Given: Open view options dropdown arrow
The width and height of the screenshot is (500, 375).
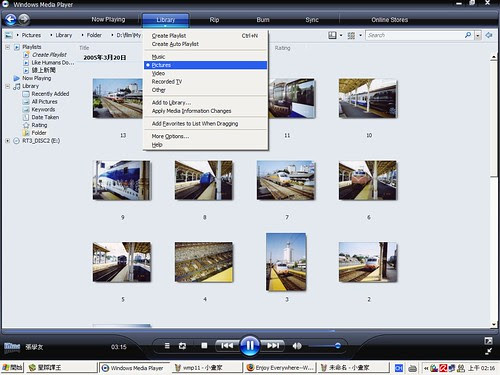Looking at the screenshot, I should pos(361,35).
